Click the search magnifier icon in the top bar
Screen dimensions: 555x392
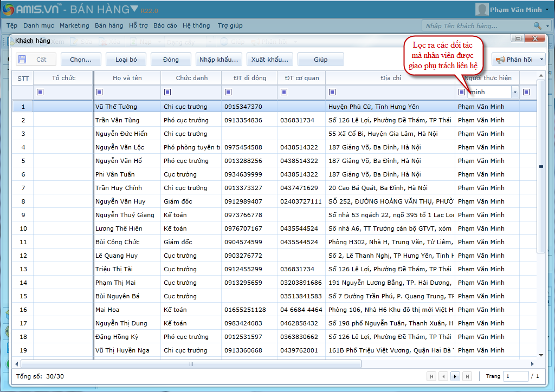(537, 26)
